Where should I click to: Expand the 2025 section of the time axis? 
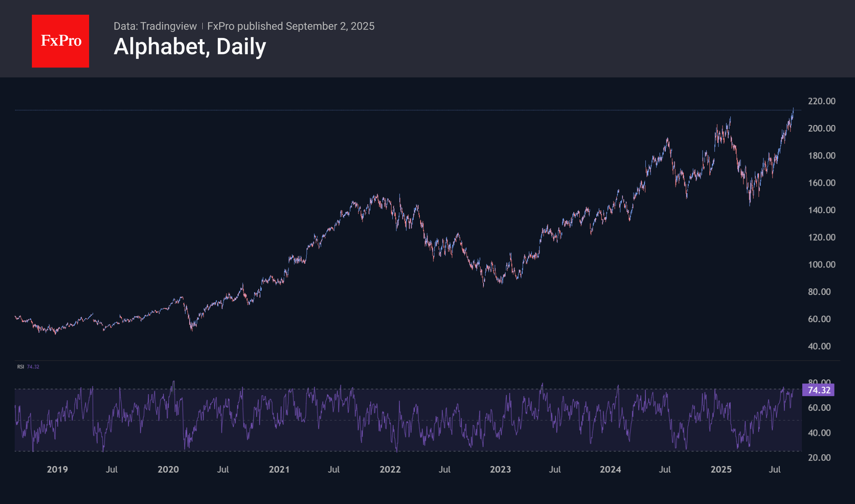click(x=721, y=470)
